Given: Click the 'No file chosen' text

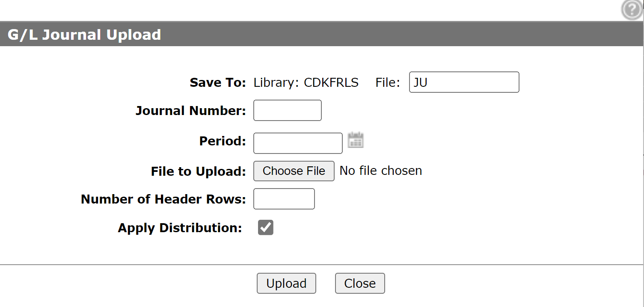Looking at the screenshot, I should point(381,171).
